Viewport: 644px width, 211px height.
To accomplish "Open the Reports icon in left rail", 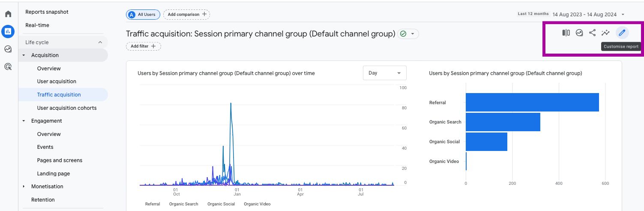I will click(x=8, y=31).
